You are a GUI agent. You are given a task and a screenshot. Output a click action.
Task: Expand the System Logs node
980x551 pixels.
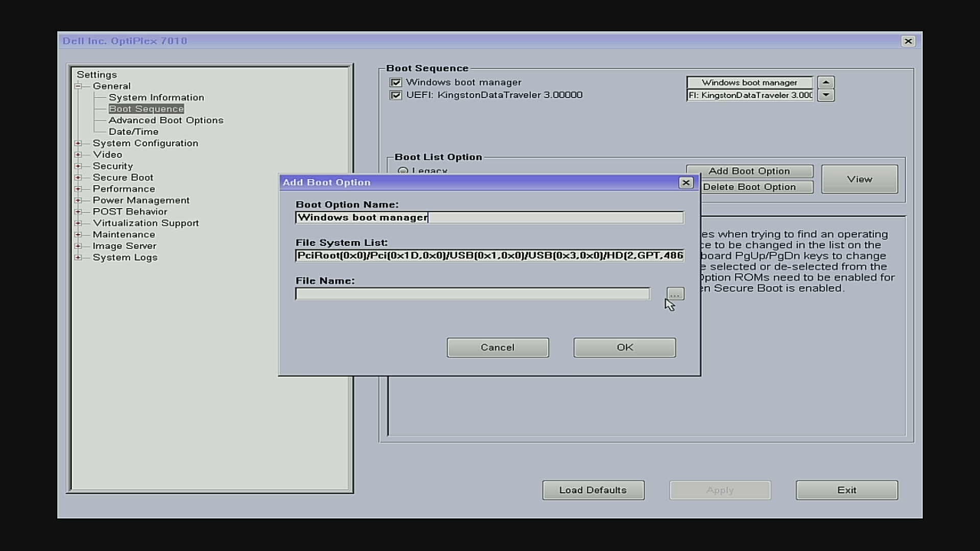(78, 258)
